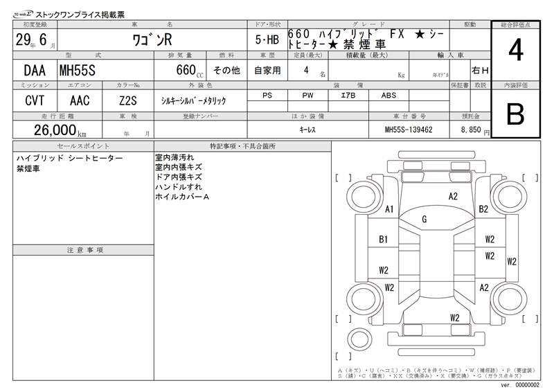Select sales point ハイブリッド シートヒーター
The image size is (554, 392).
pos(69,158)
